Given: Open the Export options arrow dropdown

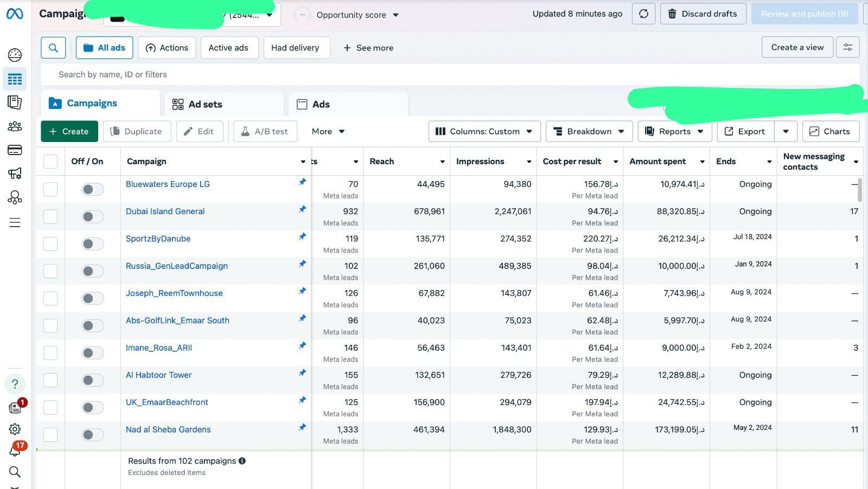Looking at the screenshot, I should click(786, 131).
